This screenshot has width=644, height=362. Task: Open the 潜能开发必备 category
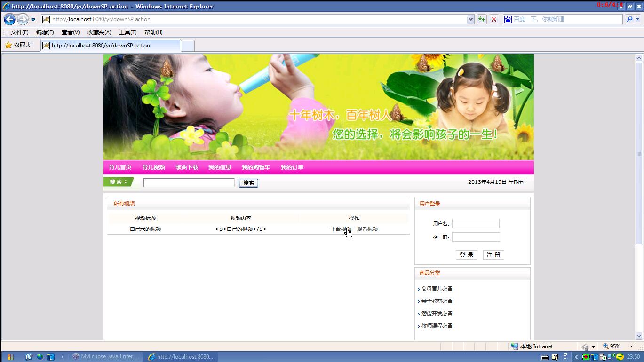pos(437,314)
